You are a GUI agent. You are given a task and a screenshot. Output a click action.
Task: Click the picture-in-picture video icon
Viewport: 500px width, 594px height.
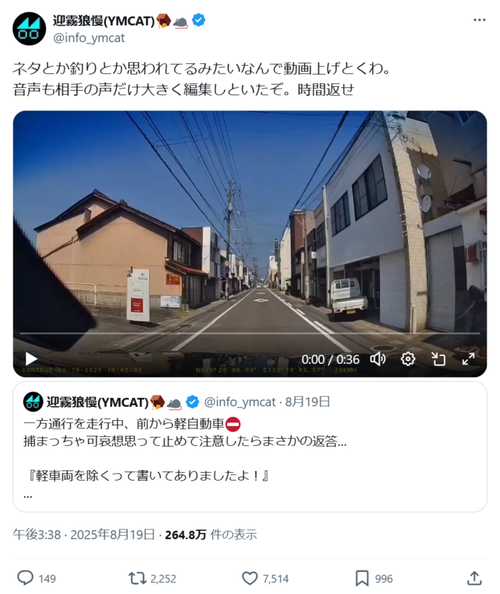click(x=438, y=359)
